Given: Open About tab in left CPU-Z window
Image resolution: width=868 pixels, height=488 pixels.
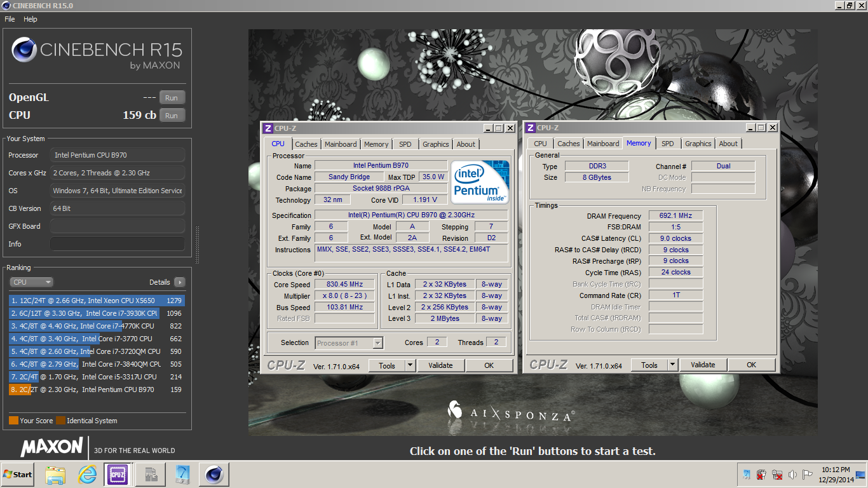Looking at the screenshot, I should pos(466,144).
